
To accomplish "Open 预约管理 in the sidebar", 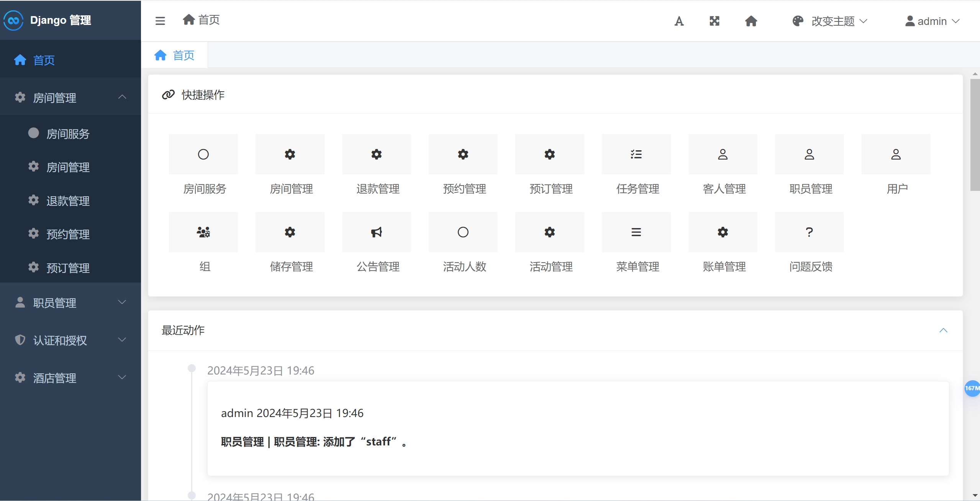I will [70, 234].
